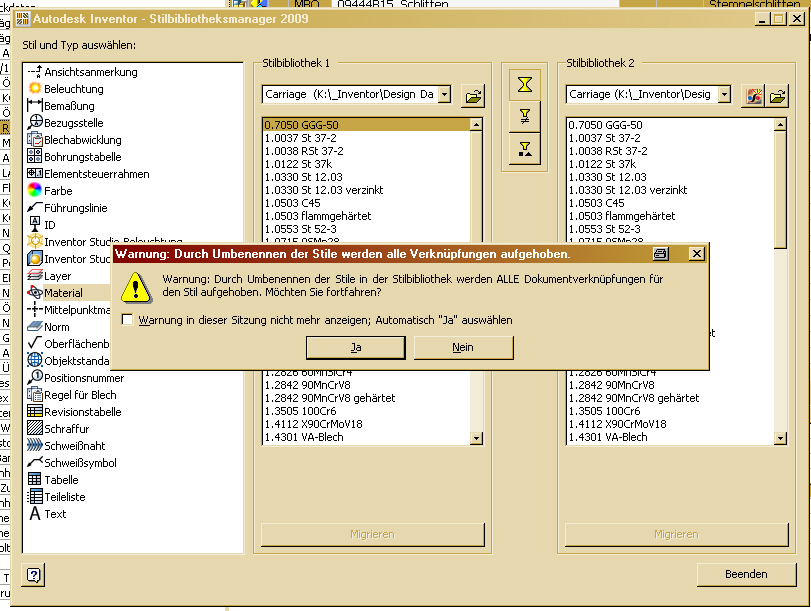This screenshot has width=811, height=611.
Task: Confirm warning with Ja button
Action: pos(356,347)
